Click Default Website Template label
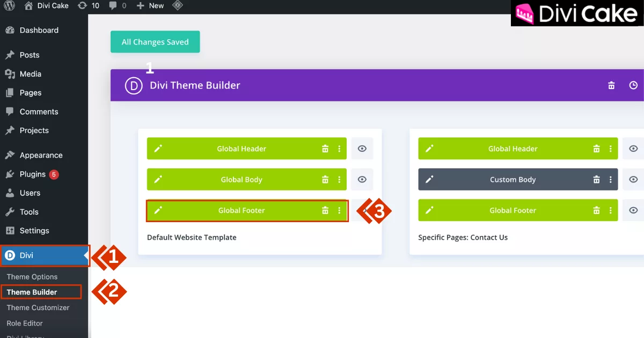The width and height of the screenshot is (644, 338). coord(192,237)
